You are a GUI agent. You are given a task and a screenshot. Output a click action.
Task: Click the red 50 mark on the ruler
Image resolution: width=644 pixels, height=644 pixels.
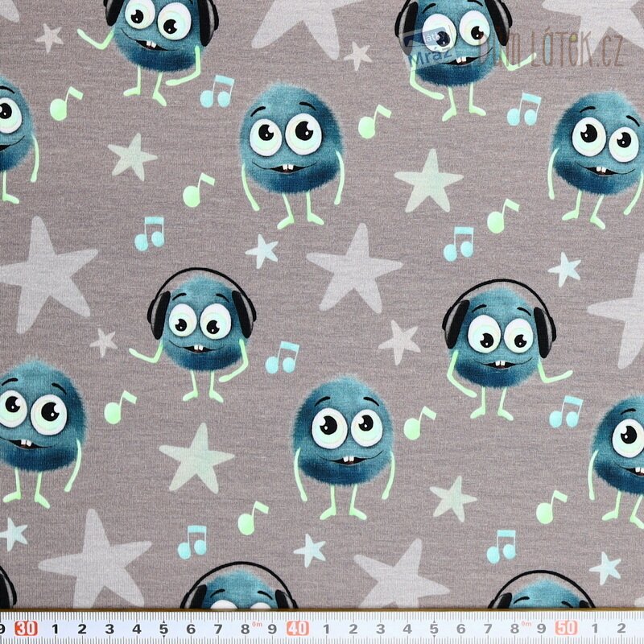tap(568, 628)
